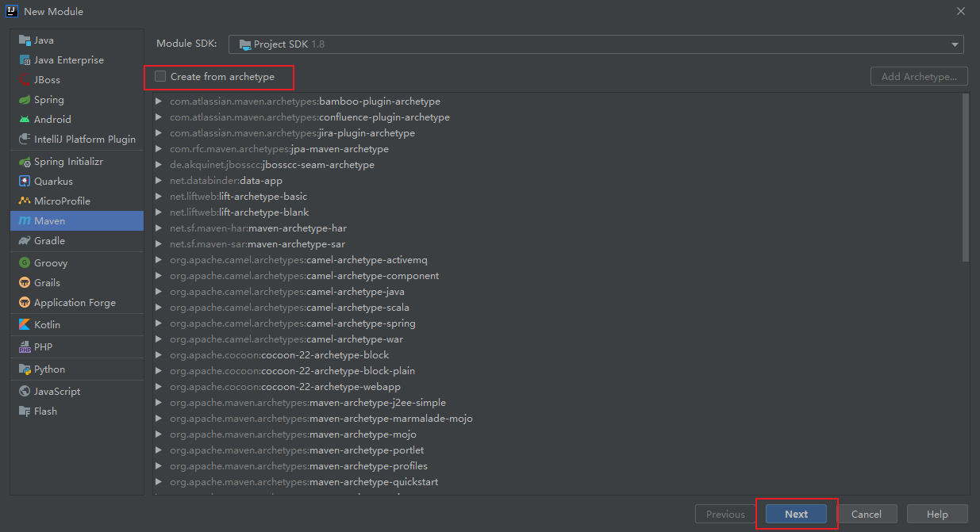This screenshot has height=532, width=980.
Task: Select camel-archetype-java row
Action: coord(557,292)
